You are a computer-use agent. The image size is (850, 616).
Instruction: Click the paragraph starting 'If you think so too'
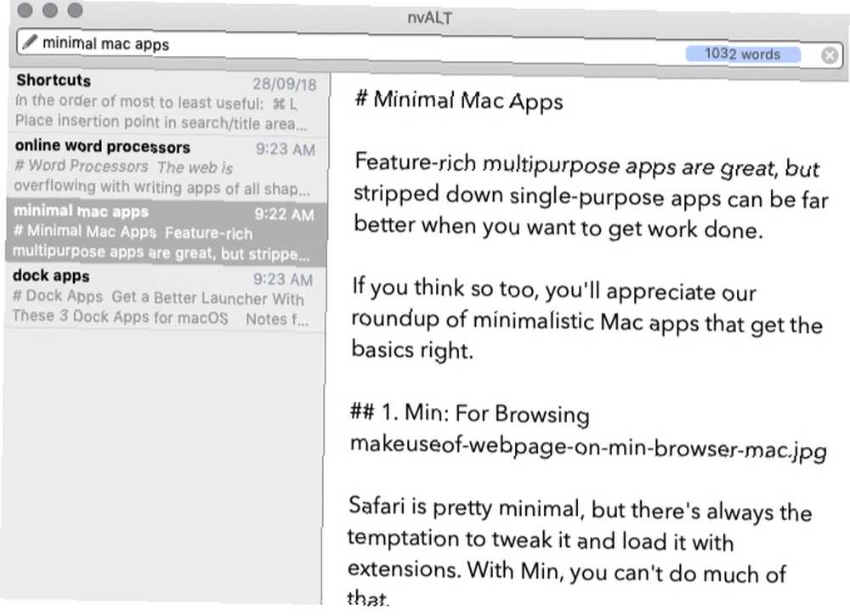tap(586, 319)
